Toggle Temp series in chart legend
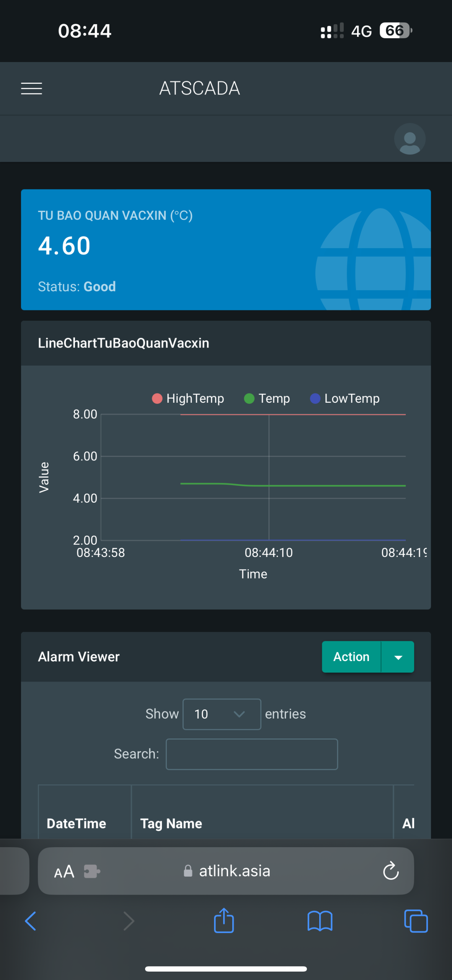 (x=267, y=399)
